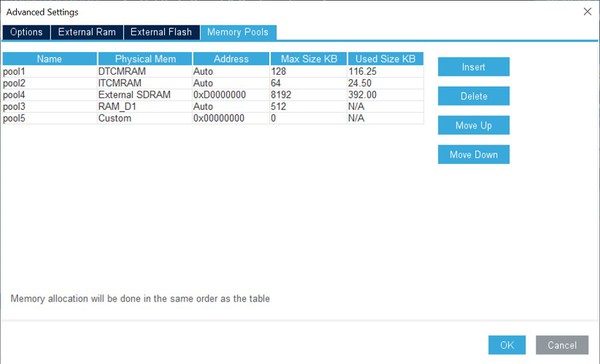Select the Memory Pools tab
This screenshot has width=600, height=364.
(238, 32)
